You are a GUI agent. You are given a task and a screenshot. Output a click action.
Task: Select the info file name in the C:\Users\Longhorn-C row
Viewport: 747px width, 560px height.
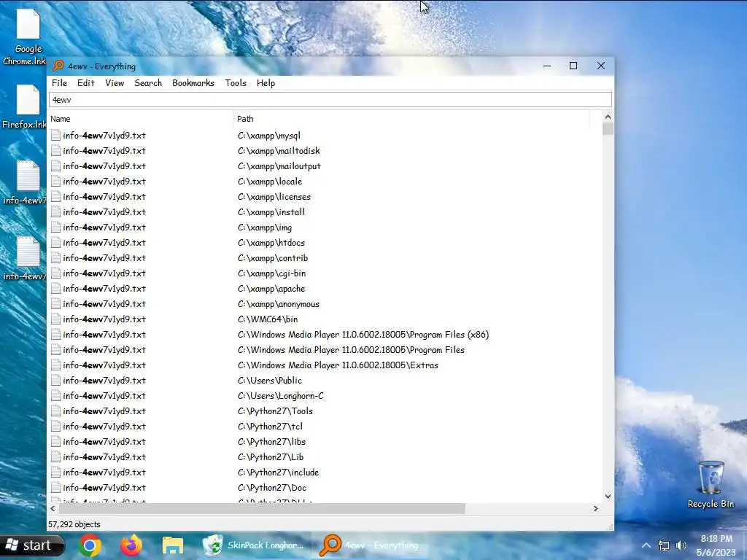tap(104, 396)
